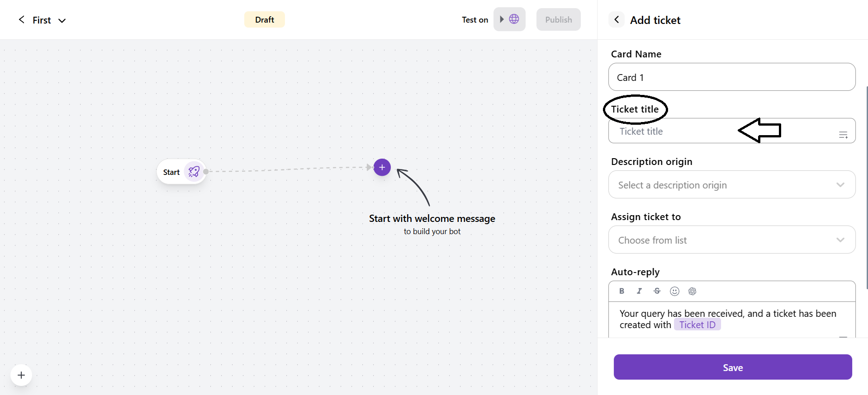Open the Description origin dropdown
This screenshot has height=395, width=868.
click(x=731, y=185)
